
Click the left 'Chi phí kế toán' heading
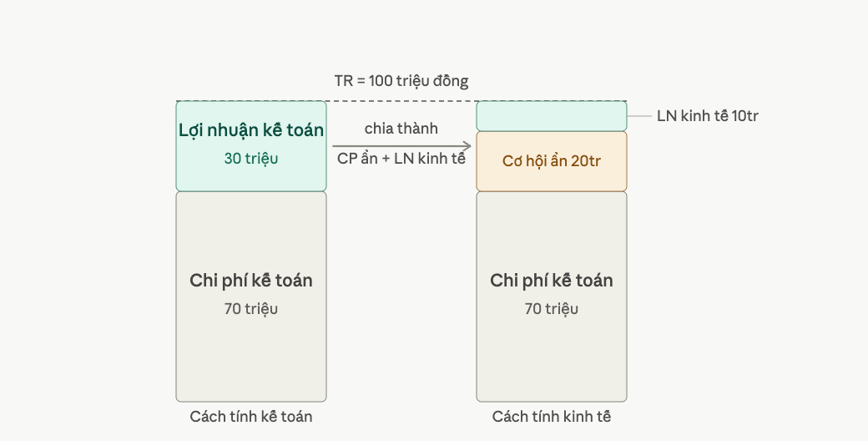pyautogui.click(x=250, y=281)
